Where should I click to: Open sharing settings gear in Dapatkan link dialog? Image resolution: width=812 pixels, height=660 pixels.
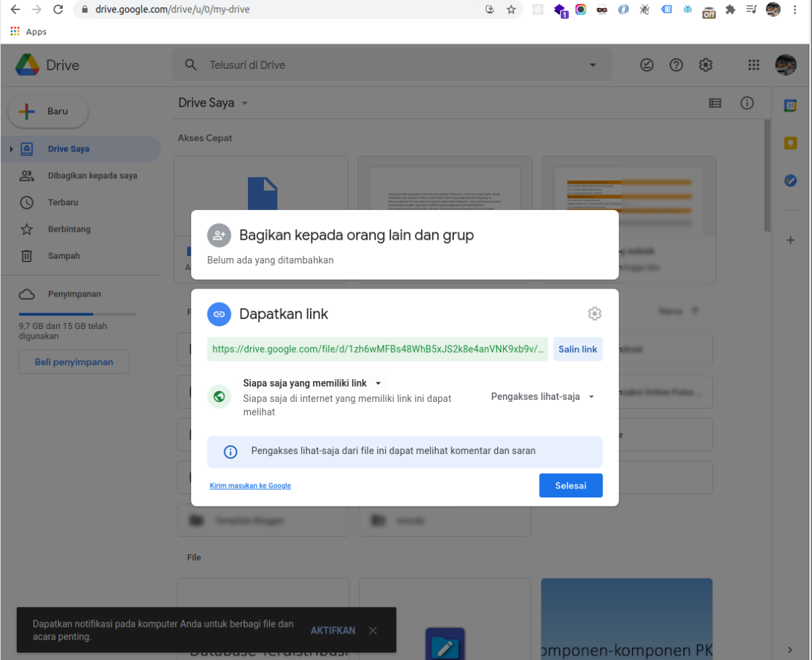point(594,313)
